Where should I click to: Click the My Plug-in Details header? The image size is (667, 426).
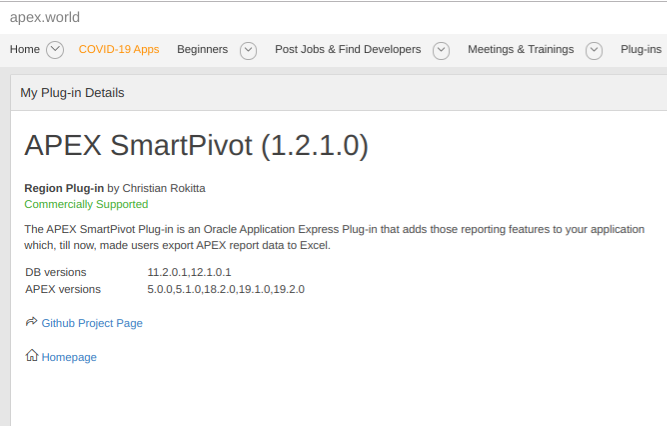point(72,93)
